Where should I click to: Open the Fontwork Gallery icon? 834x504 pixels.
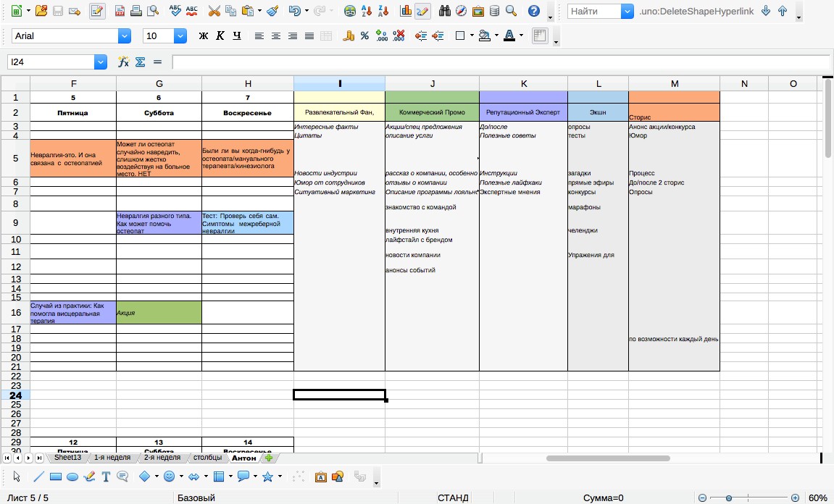[x=321, y=476]
